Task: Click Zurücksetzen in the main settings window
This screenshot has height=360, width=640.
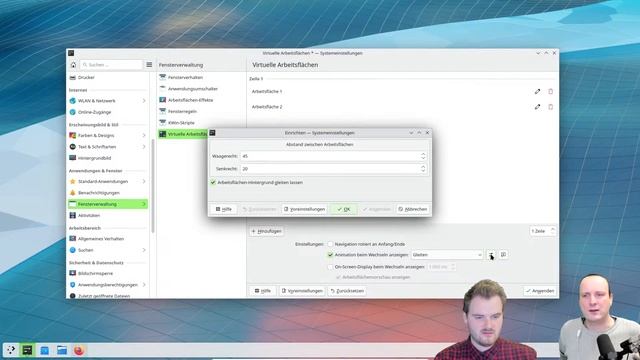Action: (x=347, y=291)
